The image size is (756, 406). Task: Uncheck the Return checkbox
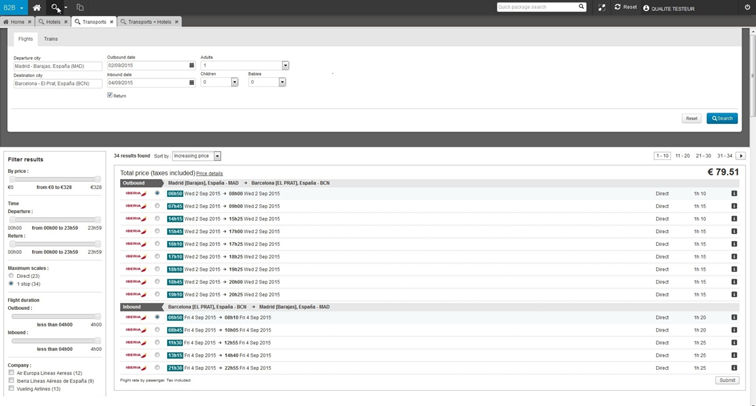coord(110,96)
